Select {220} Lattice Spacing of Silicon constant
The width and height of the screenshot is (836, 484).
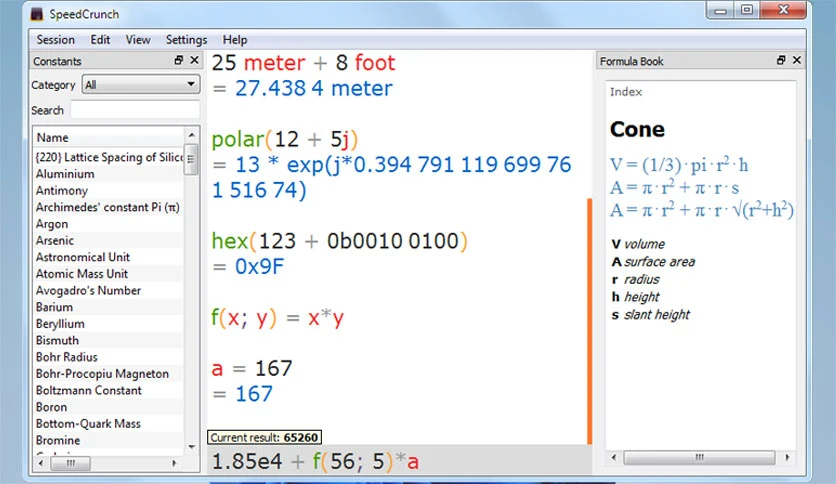[109, 157]
